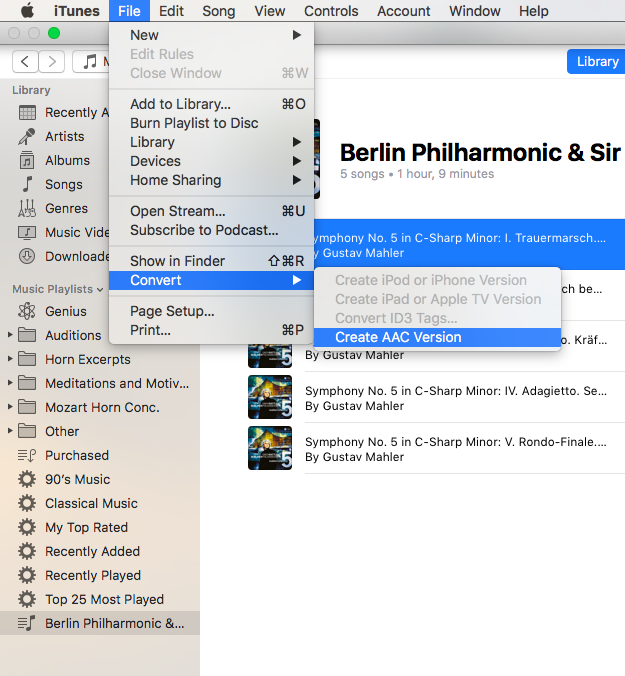Expand the Mozart Horn Conc. folder triangle
The image size is (625, 676).
[10, 407]
